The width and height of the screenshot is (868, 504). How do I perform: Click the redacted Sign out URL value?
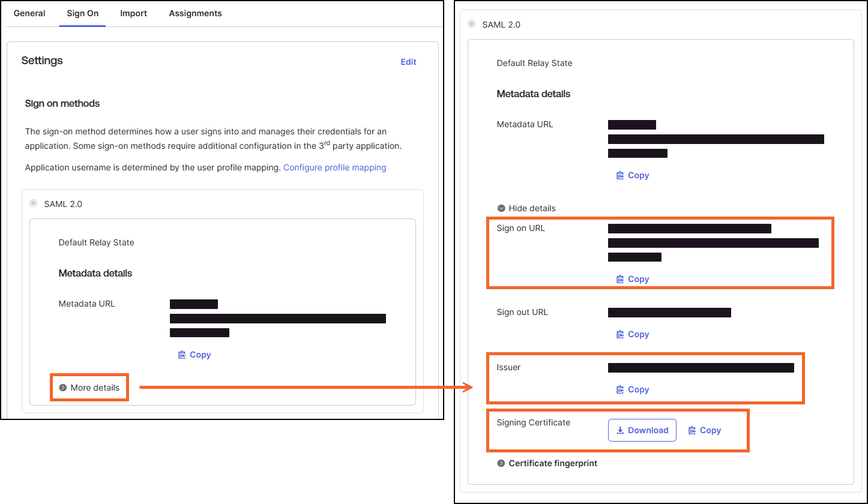pyautogui.click(x=669, y=312)
